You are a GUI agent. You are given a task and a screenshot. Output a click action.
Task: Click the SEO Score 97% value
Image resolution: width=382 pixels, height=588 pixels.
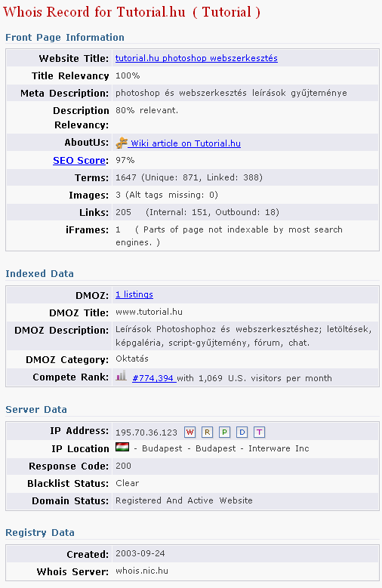coord(125,160)
